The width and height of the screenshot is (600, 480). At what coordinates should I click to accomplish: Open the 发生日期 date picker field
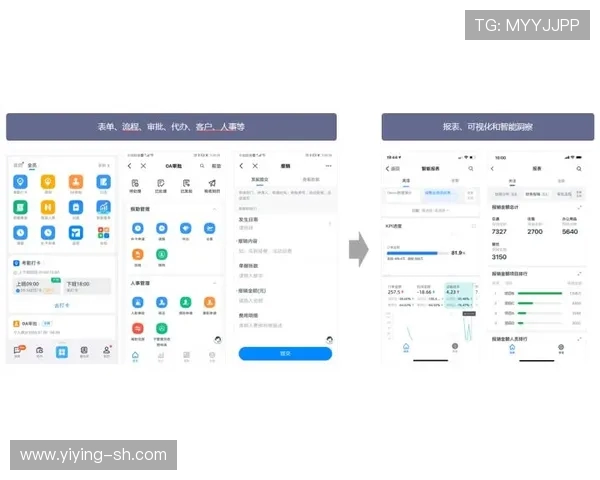285,224
